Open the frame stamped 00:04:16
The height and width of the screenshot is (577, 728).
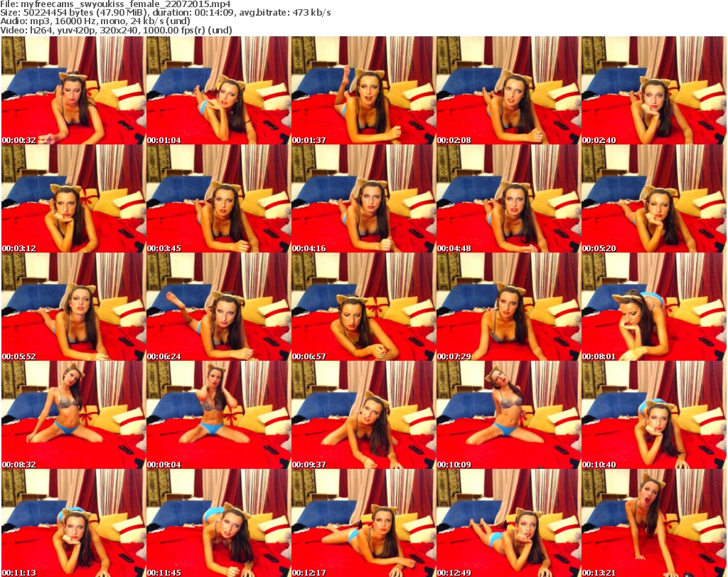coord(363,198)
